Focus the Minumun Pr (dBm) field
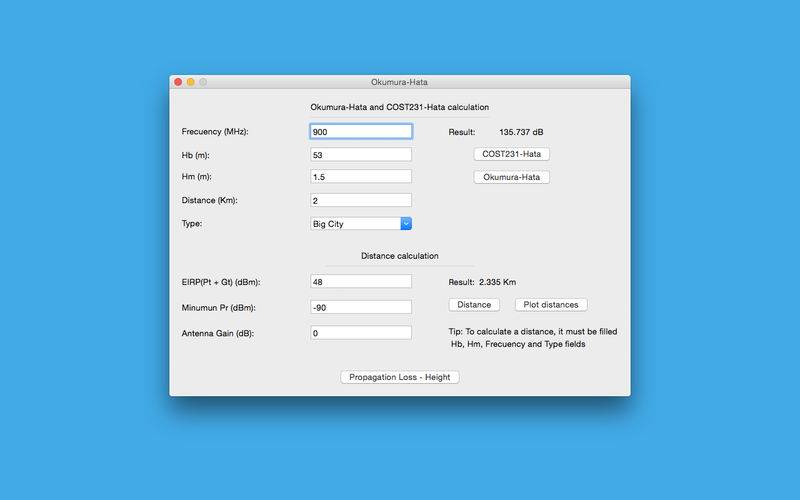 click(x=361, y=307)
